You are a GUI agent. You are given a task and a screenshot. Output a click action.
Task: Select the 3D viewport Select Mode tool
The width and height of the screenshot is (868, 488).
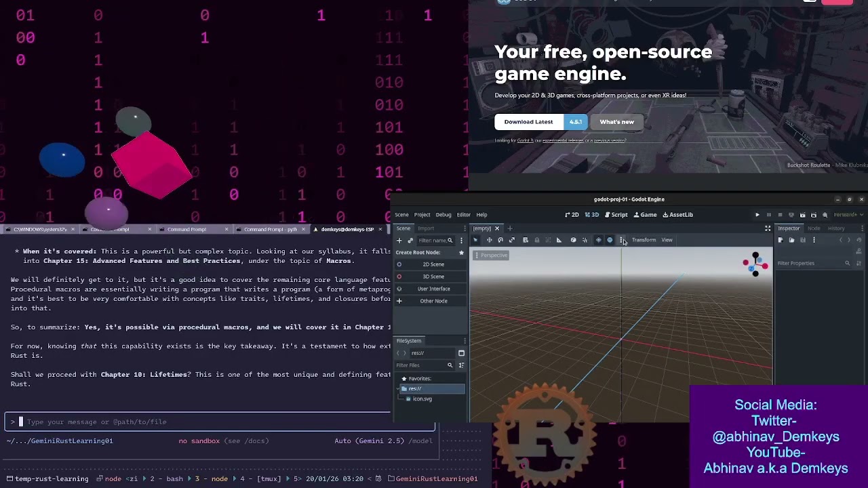(x=475, y=240)
